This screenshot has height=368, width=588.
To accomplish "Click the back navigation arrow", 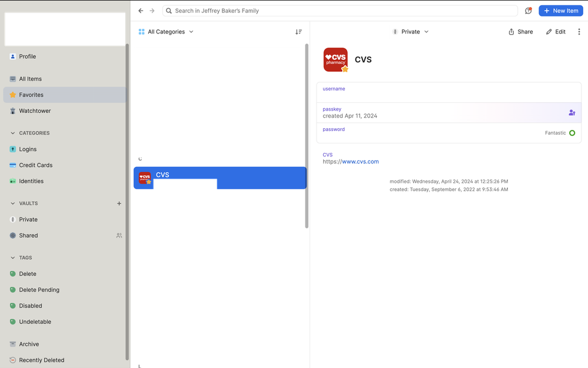I will coord(141,11).
